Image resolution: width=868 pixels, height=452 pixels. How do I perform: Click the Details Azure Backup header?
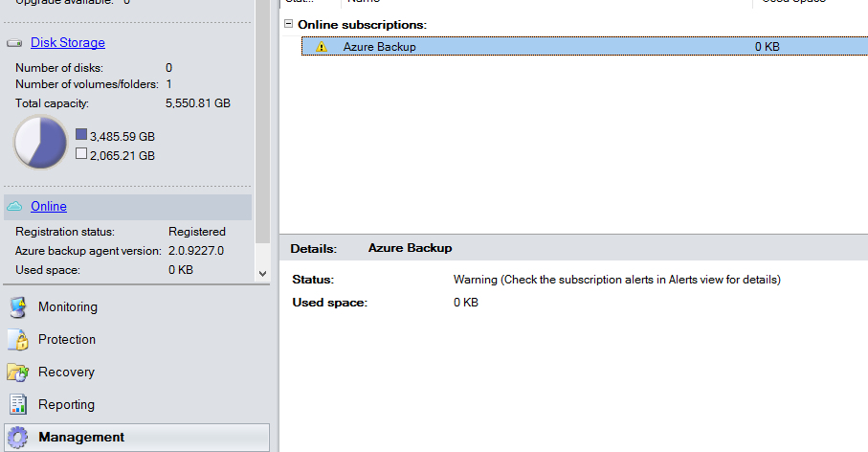(410, 248)
